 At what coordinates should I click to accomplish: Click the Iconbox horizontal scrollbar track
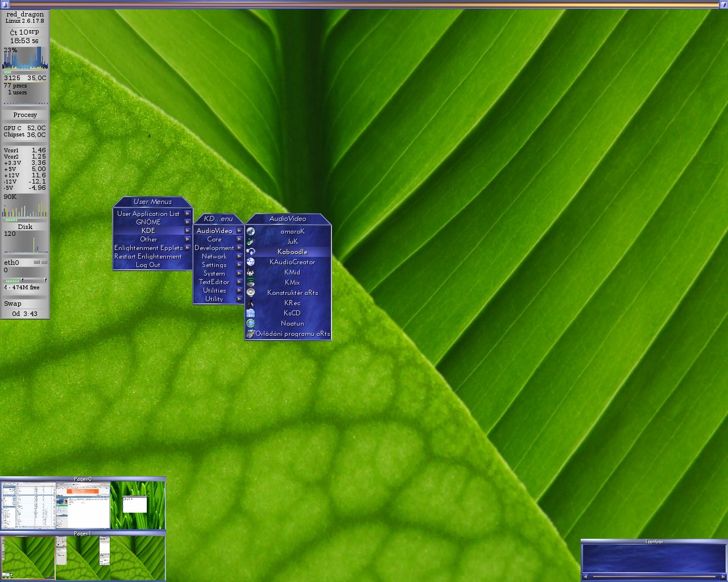pyautogui.click(x=654, y=577)
